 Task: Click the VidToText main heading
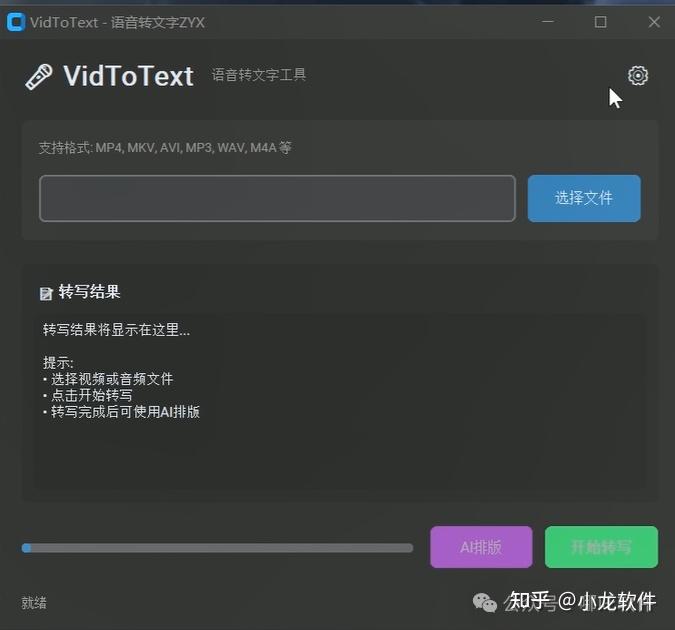[128, 76]
